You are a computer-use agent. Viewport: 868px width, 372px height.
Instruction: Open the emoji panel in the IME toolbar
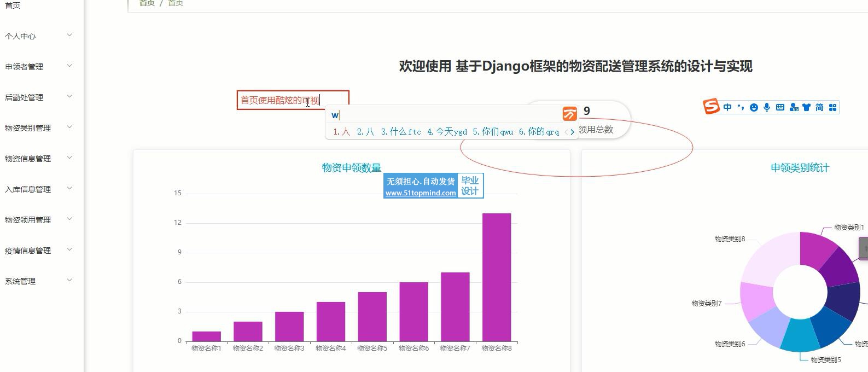pyautogui.click(x=754, y=107)
